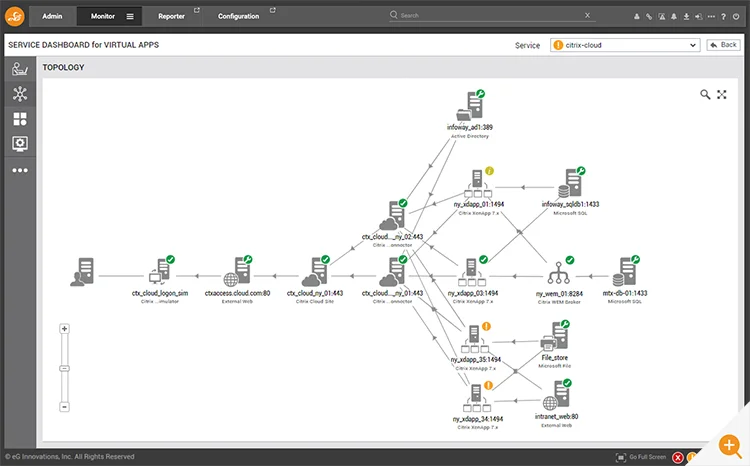The image size is (750, 466).
Task: Open the Monitor hamburger menu
Action: (x=130, y=16)
